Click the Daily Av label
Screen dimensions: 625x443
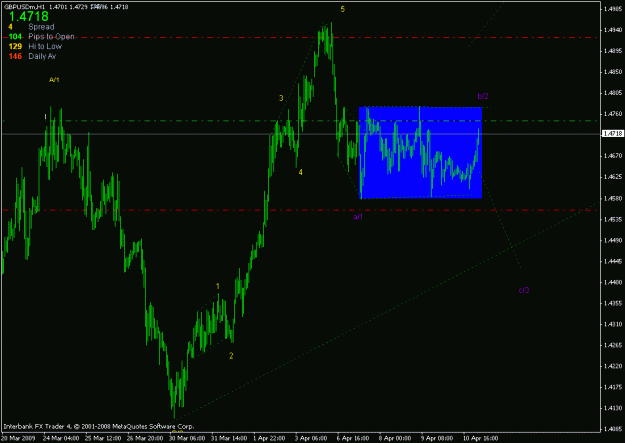[42, 56]
